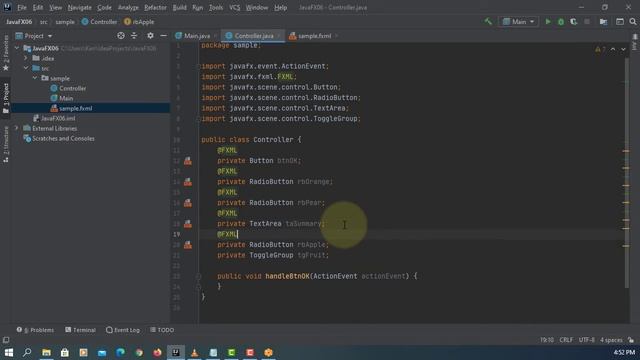Screen dimensions: 640x360
Task: Click the Search Everywhere magnifier icon
Action: [633, 22]
